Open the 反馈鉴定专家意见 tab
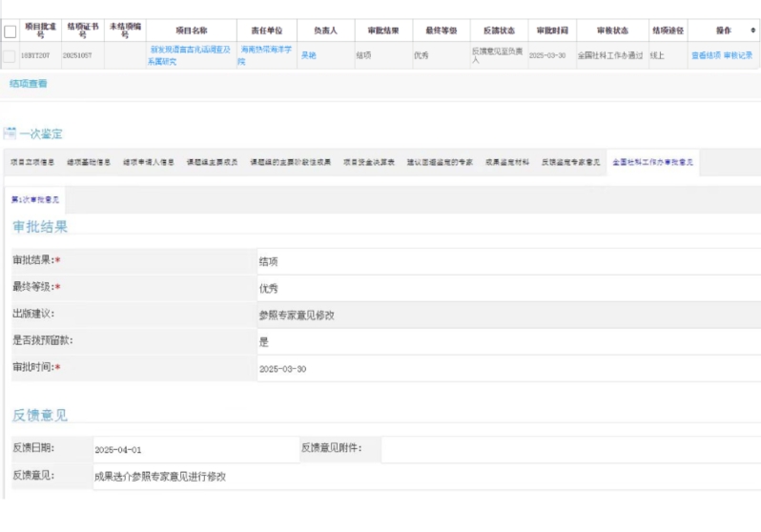Screen dimensions: 761x532 click(x=570, y=162)
